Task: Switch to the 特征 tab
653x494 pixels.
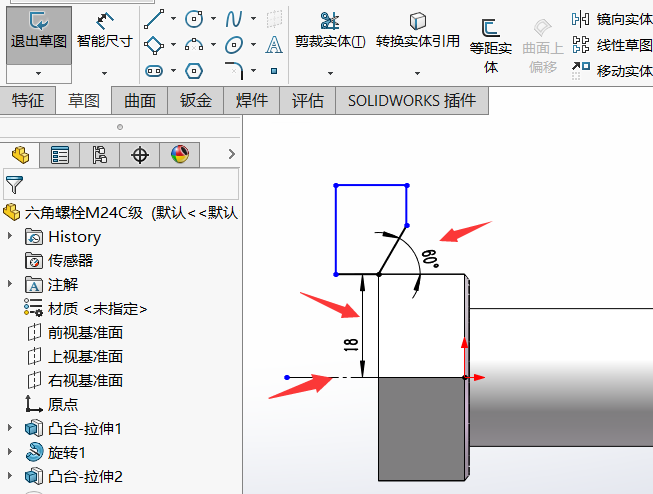Action: pyautogui.click(x=27, y=100)
